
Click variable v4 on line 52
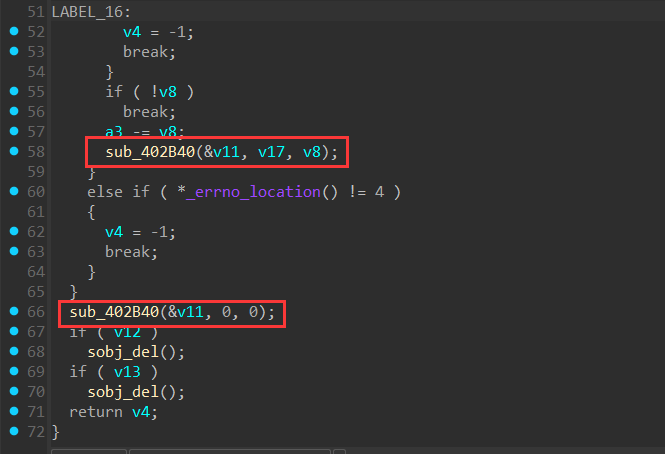(x=132, y=32)
